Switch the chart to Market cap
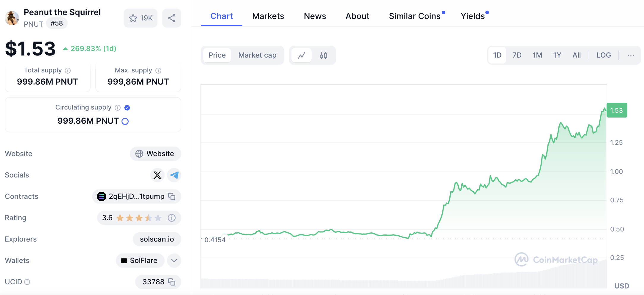644x295 pixels. 257,55
